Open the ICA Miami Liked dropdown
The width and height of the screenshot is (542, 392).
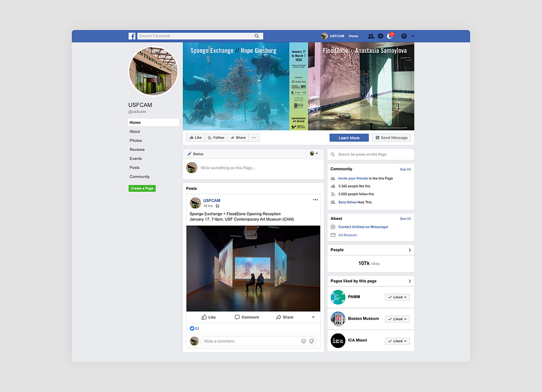click(397, 341)
